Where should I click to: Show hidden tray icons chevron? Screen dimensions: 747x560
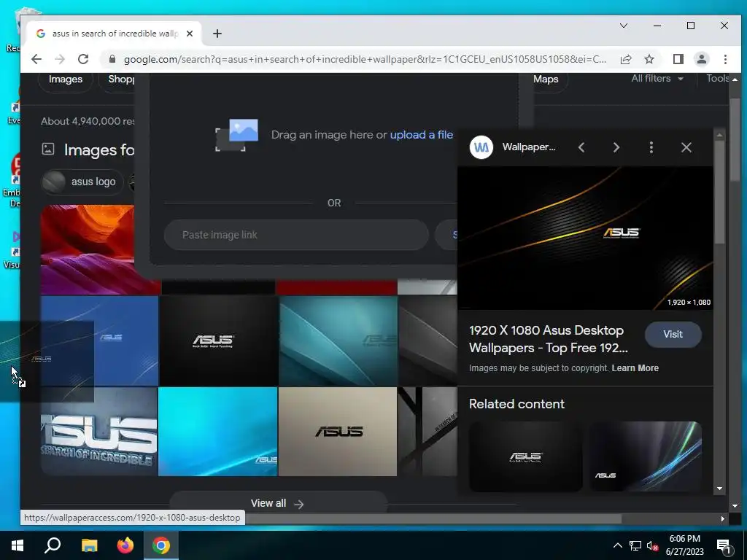(617, 545)
